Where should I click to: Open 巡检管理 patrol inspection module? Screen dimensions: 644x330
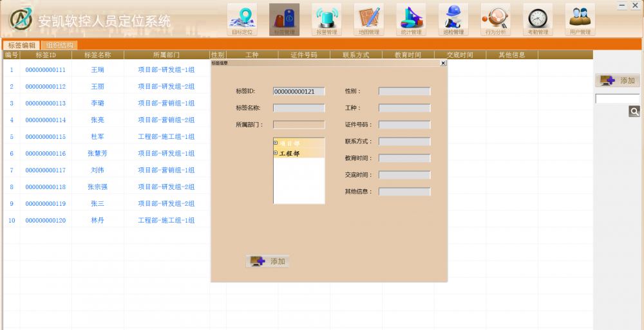point(453,19)
